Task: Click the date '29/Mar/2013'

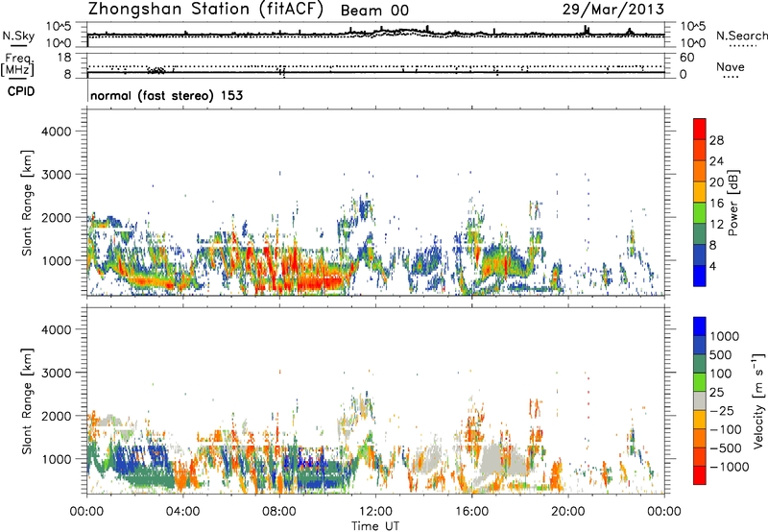Action: click(613, 9)
